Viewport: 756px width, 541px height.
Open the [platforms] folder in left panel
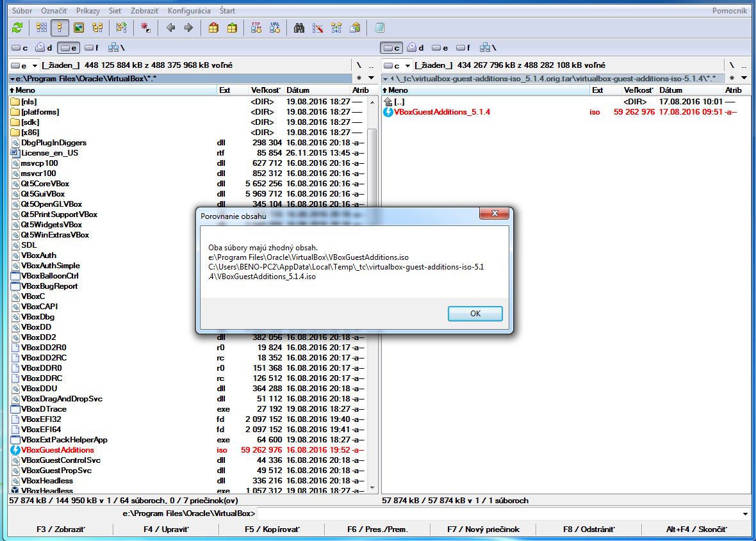point(188,112)
